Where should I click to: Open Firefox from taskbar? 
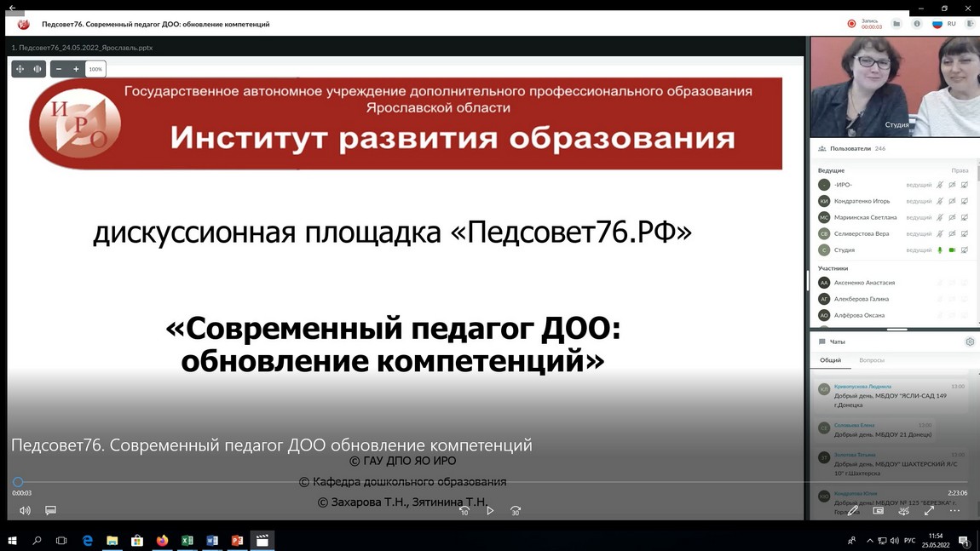pyautogui.click(x=162, y=541)
